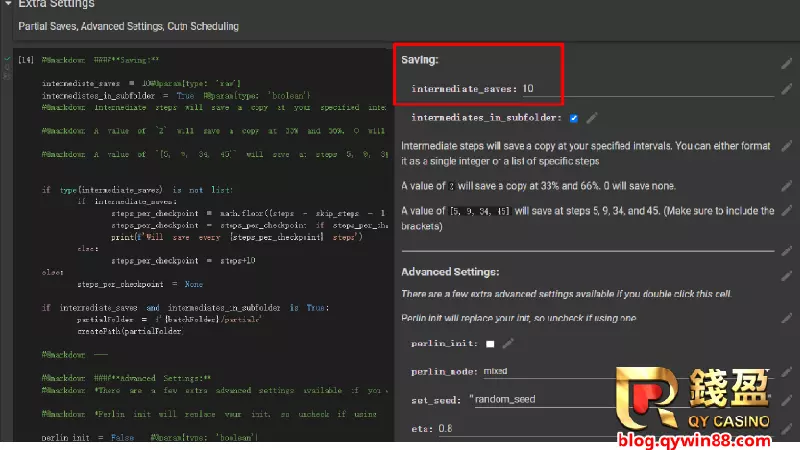The width and height of the screenshot is (800, 450).
Task: Click pencil icon next to intermediates_in_subfolder checkbox
Action: point(592,118)
